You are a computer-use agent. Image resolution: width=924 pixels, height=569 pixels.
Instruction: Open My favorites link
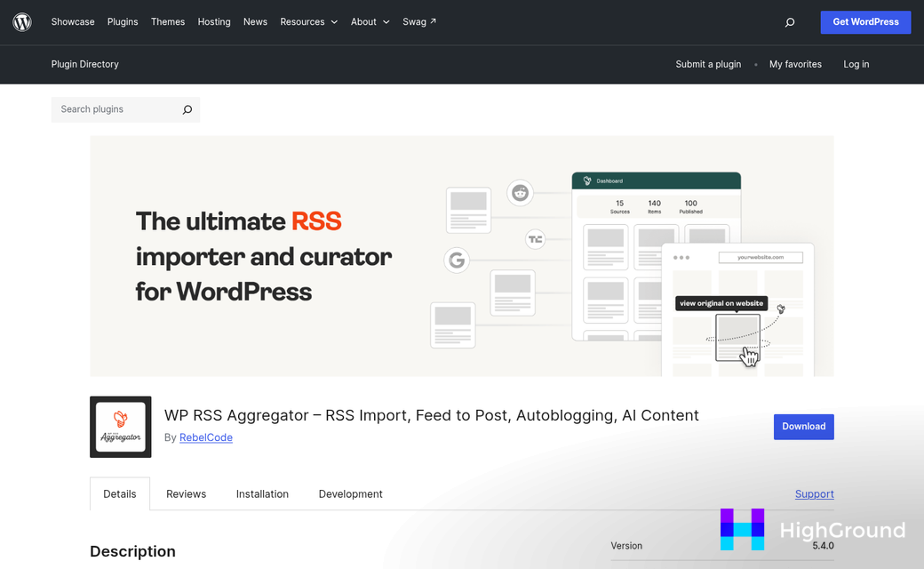(795, 64)
